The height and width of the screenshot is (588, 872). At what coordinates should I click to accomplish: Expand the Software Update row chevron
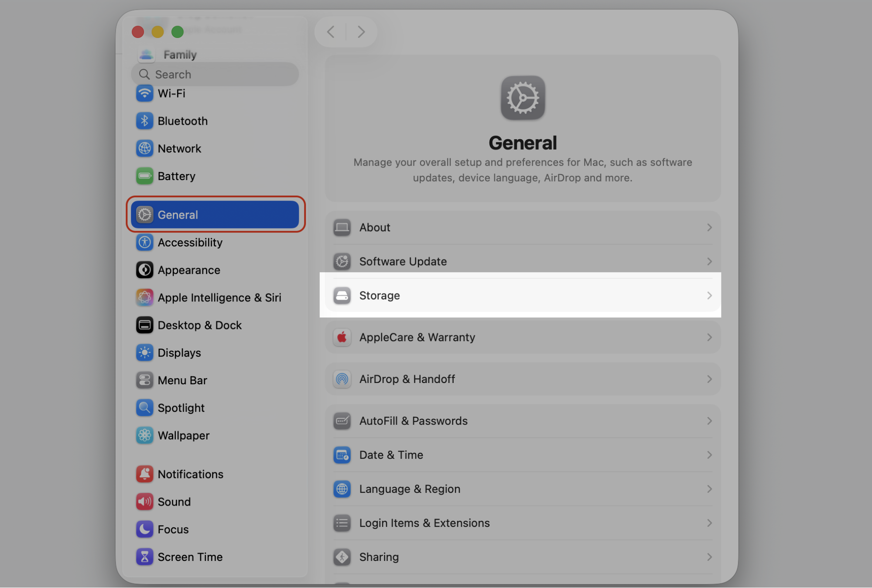click(x=709, y=261)
